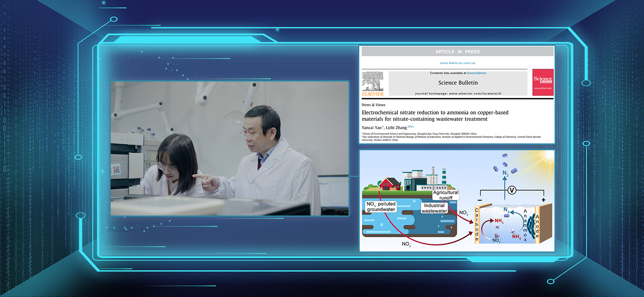Select the ARTICLE IN PRESS banner
Screen dimensions: 644x297
pyautogui.click(x=457, y=52)
